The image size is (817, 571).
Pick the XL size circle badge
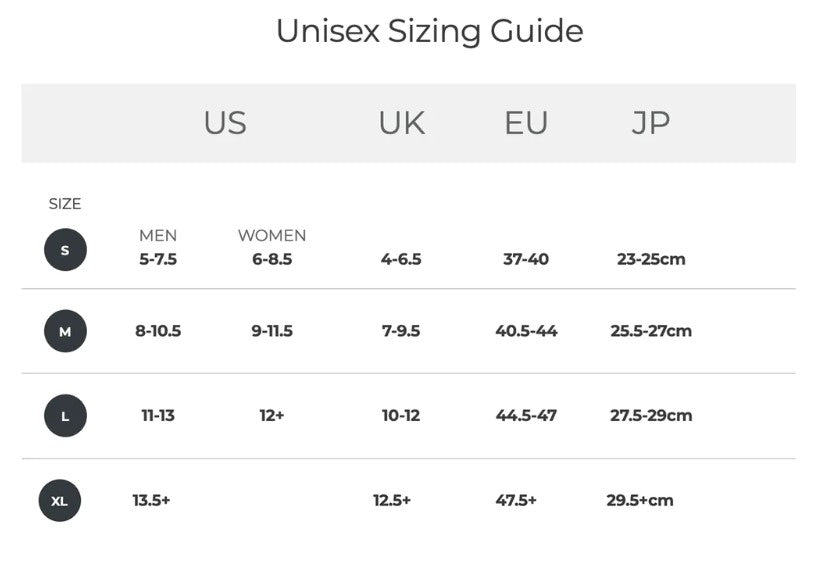pyautogui.click(x=60, y=500)
